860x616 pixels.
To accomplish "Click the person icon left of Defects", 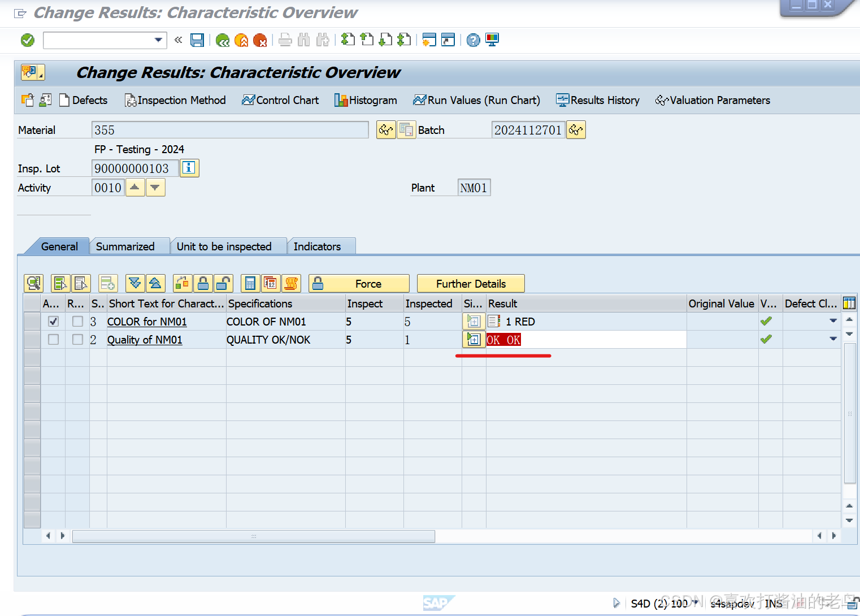I will (x=46, y=100).
